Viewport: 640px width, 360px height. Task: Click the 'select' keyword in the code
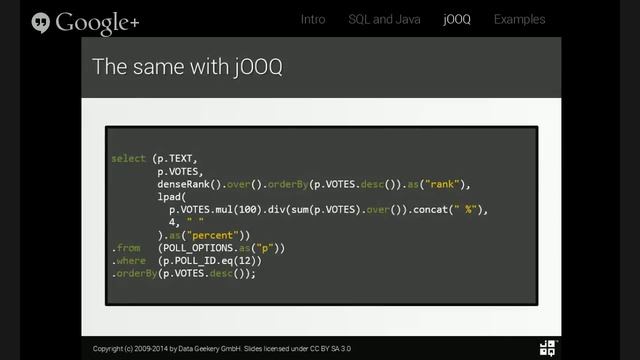pyautogui.click(x=129, y=158)
